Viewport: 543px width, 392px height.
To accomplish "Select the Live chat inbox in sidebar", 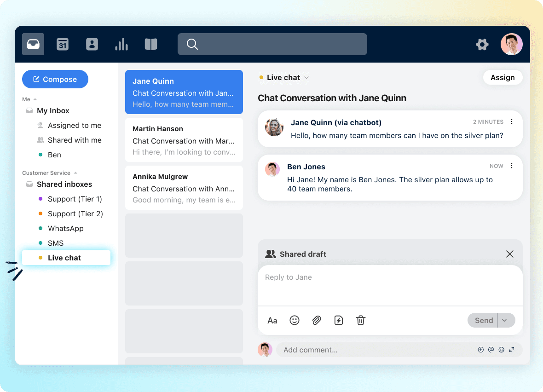I will (x=66, y=258).
